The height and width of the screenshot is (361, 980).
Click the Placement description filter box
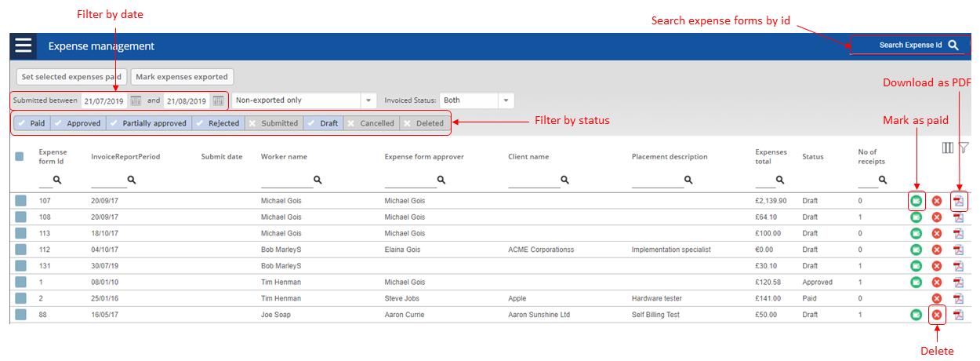[658, 181]
